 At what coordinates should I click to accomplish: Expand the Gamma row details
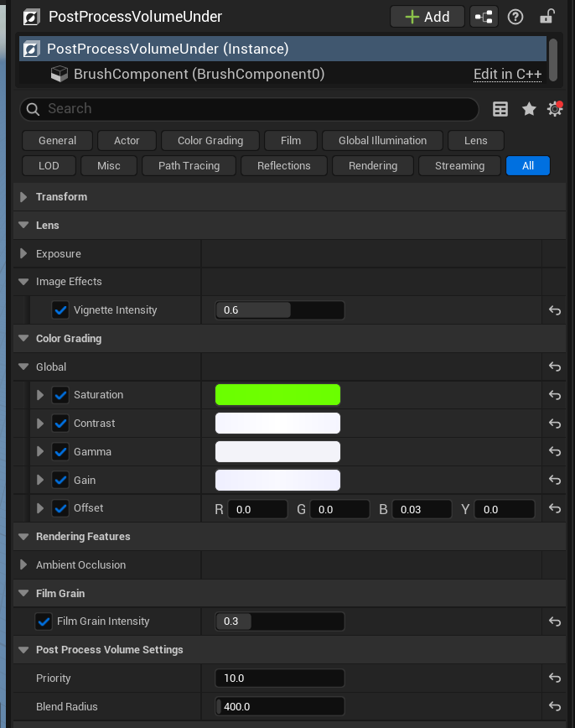click(40, 451)
